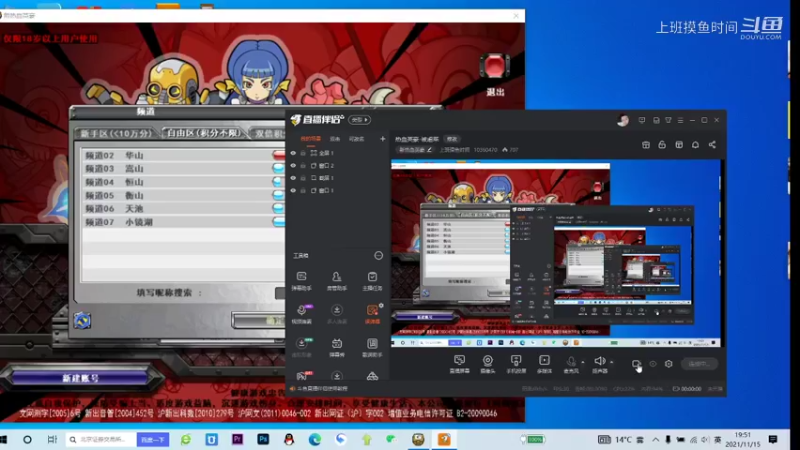Toggle lock on 截屏 1 source
The height and width of the screenshot is (450, 800).
click(x=303, y=178)
